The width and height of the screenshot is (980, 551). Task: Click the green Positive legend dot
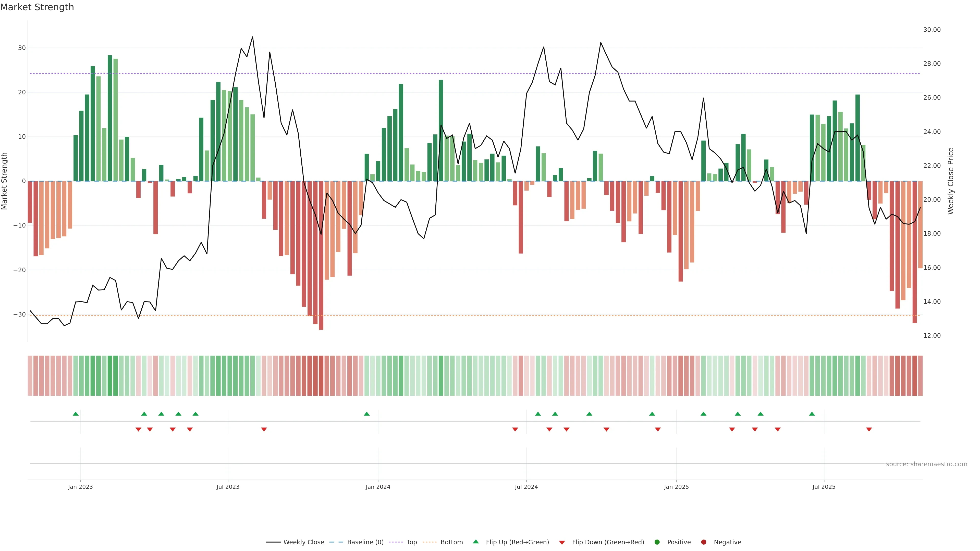(657, 542)
